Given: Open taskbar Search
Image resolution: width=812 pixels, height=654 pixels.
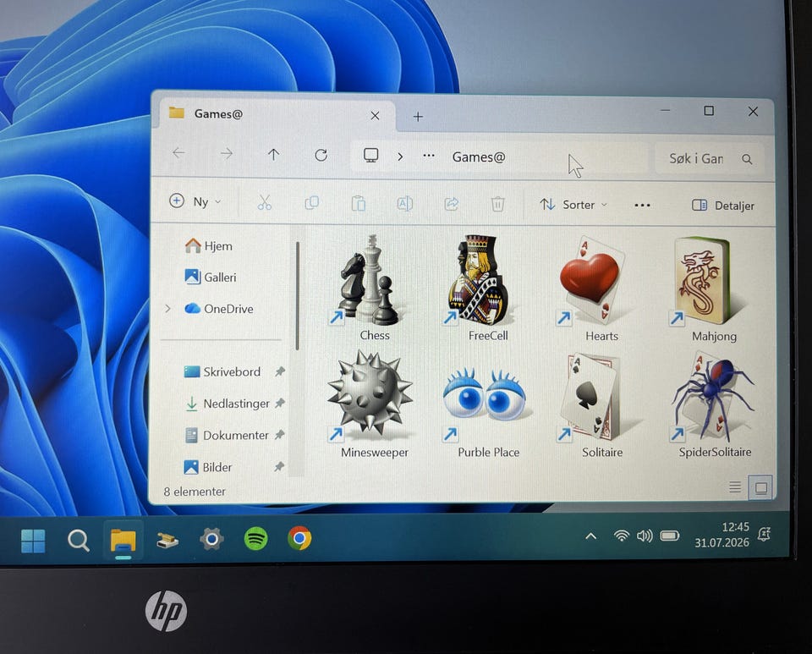Looking at the screenshot, I should [x=78, y=540].
